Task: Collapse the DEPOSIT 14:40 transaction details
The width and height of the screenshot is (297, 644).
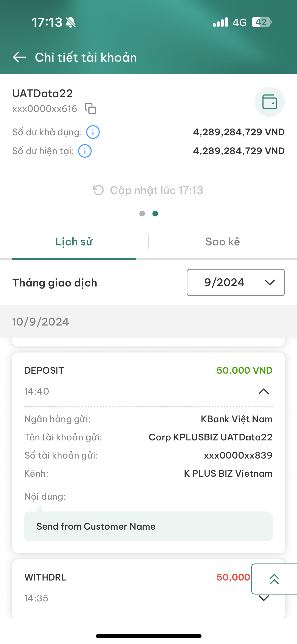Action: (264, 391)
